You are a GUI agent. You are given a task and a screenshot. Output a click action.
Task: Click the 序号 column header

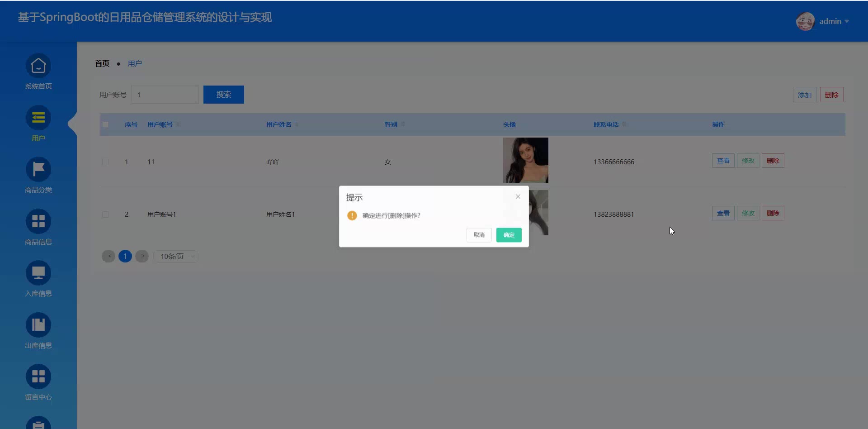pyautogui.click(x=131, y=124)
